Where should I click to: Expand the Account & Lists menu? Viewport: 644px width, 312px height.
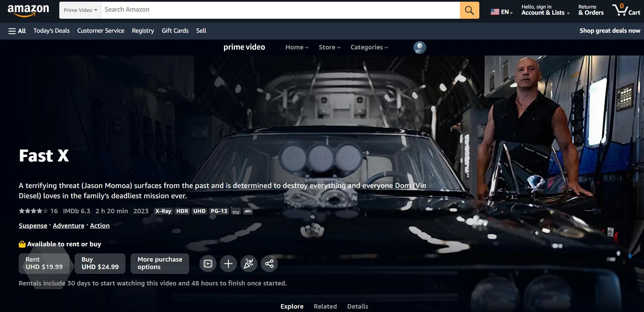pos(545,10)
